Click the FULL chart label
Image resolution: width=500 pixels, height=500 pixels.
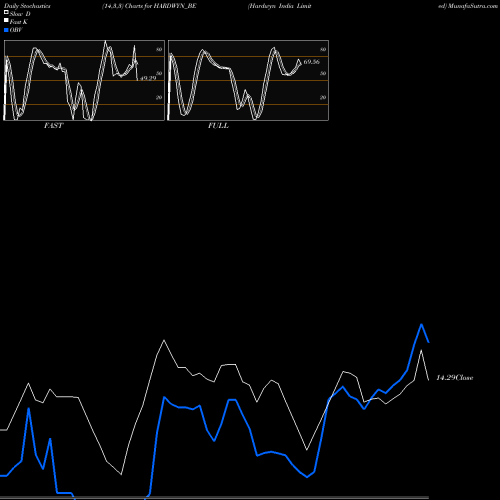[218, 126]
